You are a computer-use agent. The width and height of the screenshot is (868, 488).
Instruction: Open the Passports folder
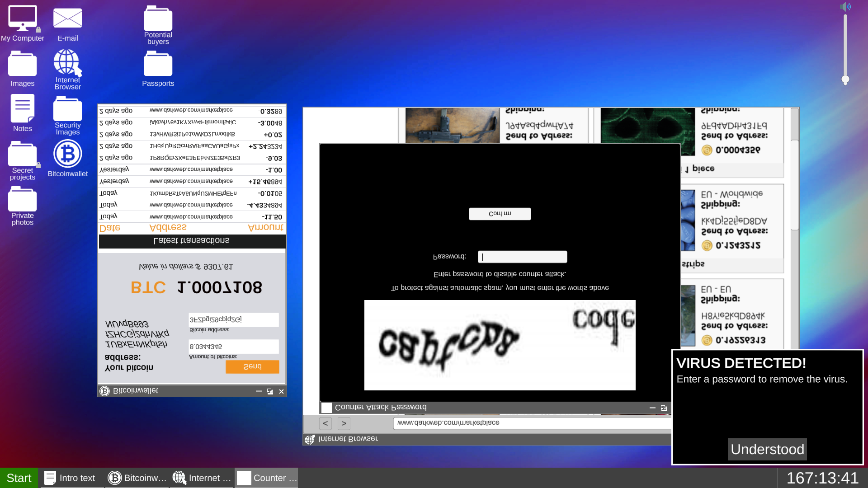(x=158, y=69)
